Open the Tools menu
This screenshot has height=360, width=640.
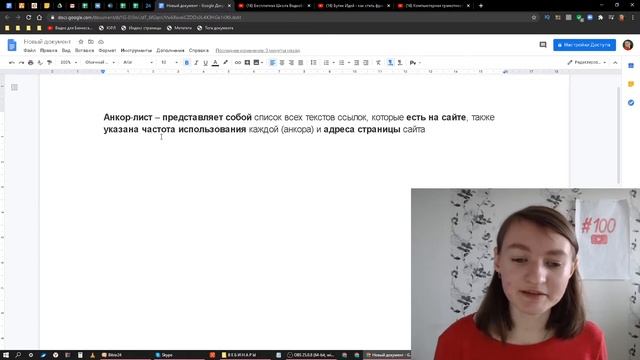(x=136, y=50)
